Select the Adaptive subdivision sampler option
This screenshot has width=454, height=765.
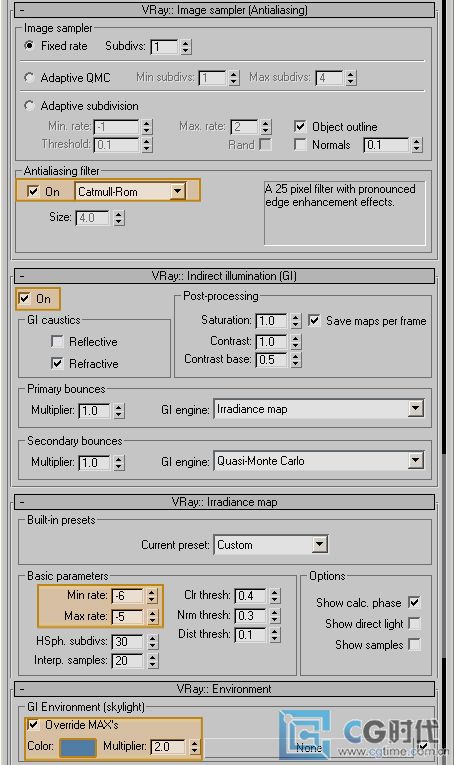pos(29,106)
